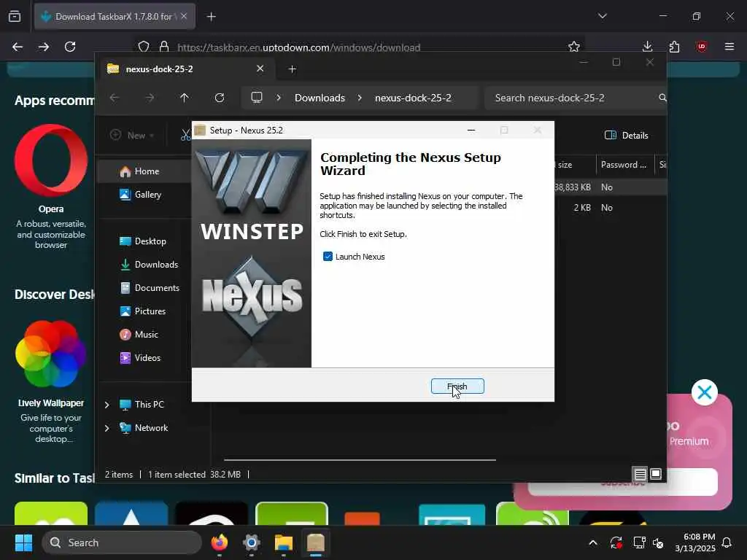Expand This PC tree node
Viewport: 747px width, 560px height.
coord(107,405)
